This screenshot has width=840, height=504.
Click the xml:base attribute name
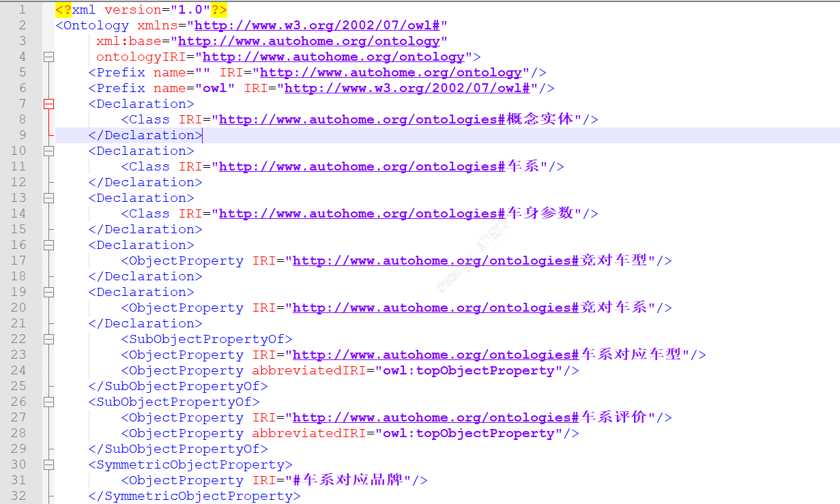[129, 42]
